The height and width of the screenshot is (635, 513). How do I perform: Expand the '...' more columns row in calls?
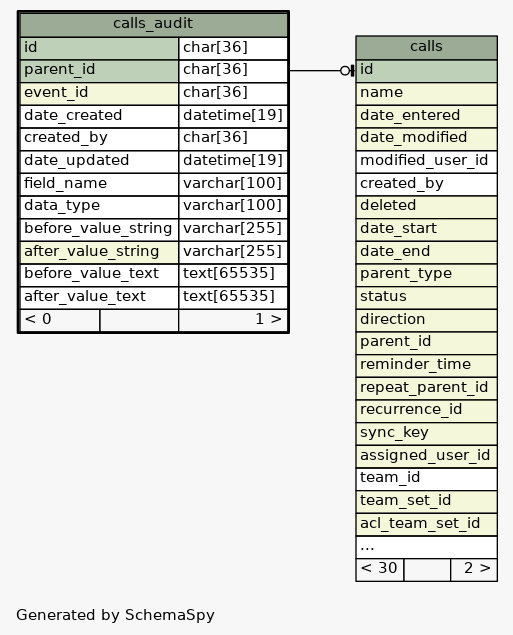(426, 547)
